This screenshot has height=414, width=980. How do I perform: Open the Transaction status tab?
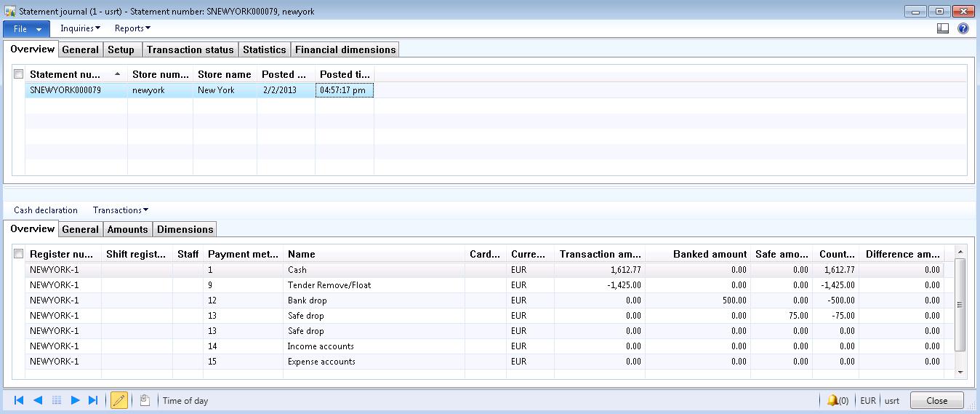click(190, 49)
